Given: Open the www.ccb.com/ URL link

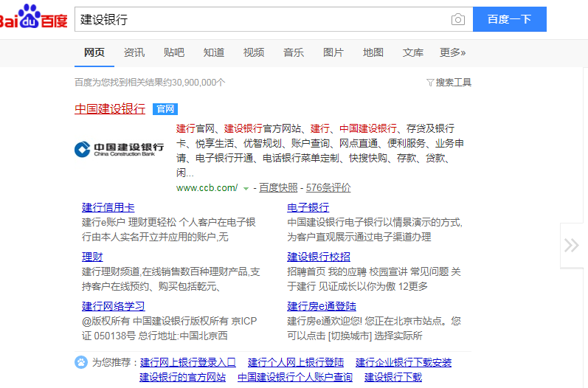Looking at the screenshot, I should point(207,188).
